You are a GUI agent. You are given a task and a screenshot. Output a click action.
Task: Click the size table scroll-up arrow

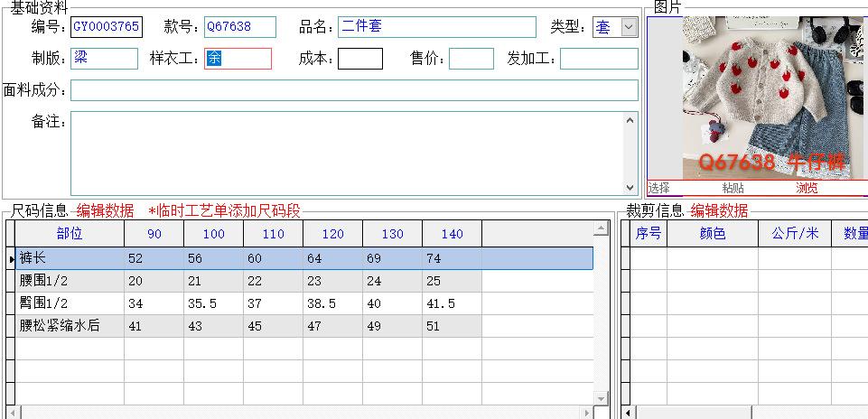(x=601, y=228)
